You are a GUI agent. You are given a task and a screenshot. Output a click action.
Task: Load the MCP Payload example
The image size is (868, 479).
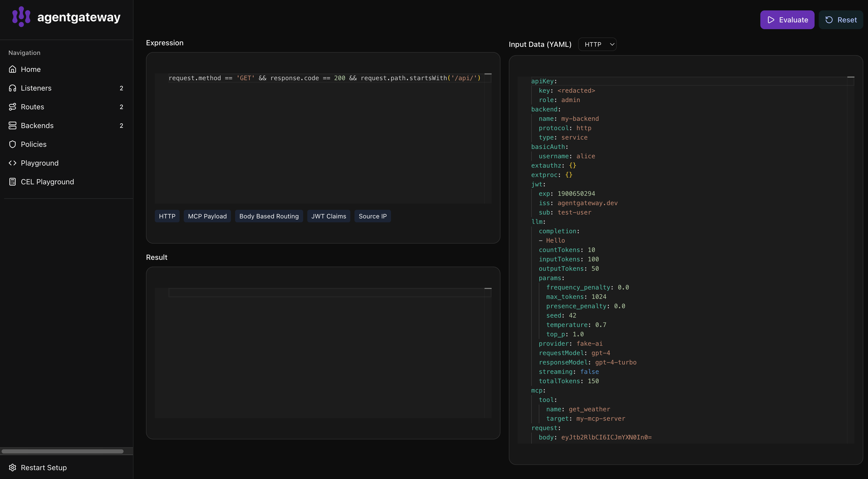coord(207,216)
